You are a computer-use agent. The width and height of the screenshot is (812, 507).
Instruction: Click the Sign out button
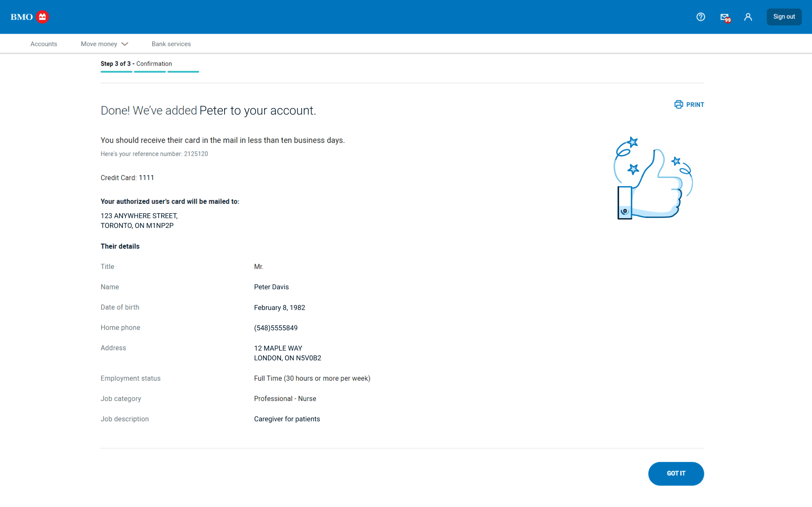[784, 17]
